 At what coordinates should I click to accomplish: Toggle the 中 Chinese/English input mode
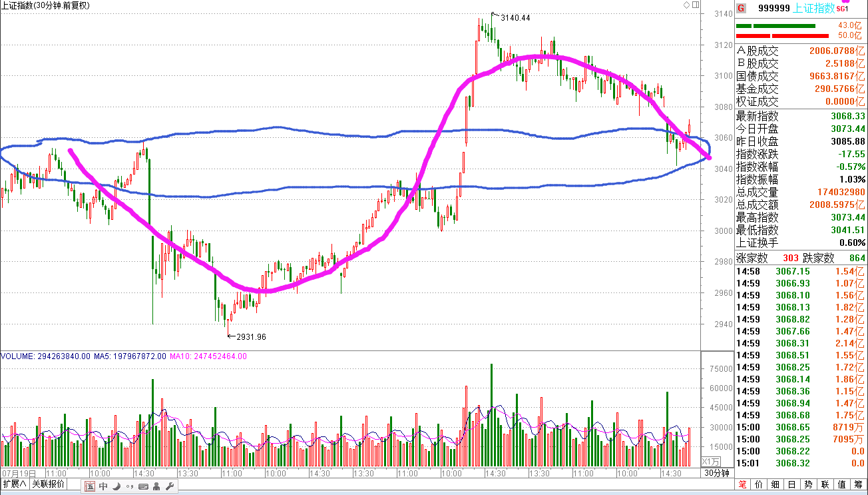tap(103, 487)
